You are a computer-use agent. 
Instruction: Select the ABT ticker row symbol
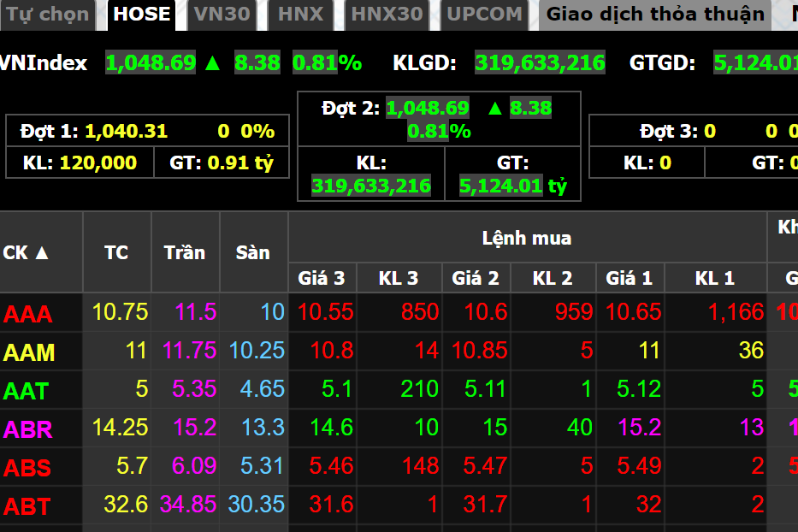tap(27, 506)
